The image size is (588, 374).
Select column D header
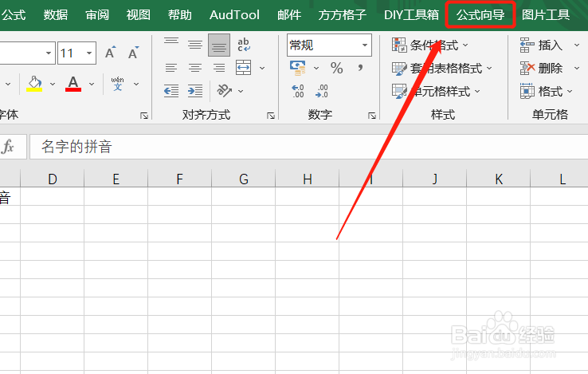[x=52, y=179]
